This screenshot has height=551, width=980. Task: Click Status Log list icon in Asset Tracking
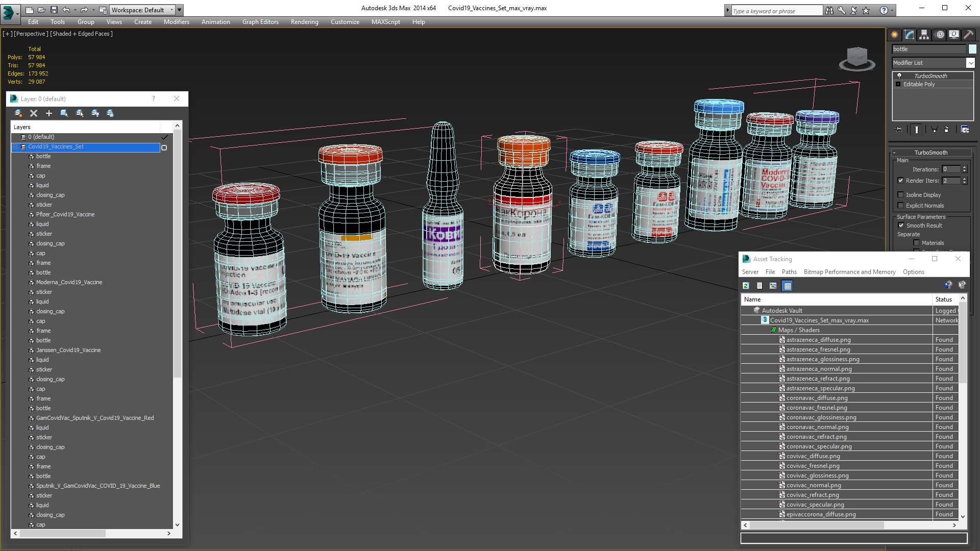click(759, 286)
